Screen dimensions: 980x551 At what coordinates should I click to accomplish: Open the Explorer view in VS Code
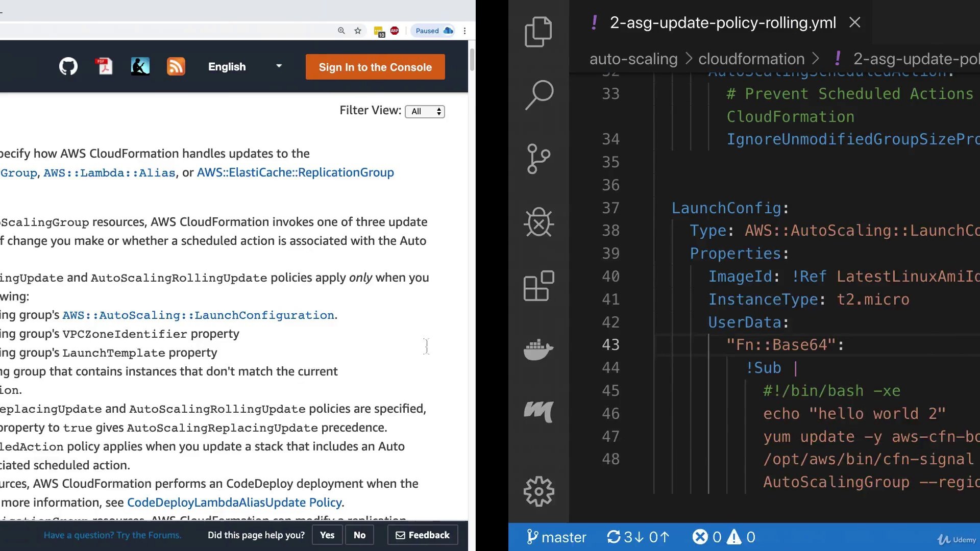tap(538, 32)
